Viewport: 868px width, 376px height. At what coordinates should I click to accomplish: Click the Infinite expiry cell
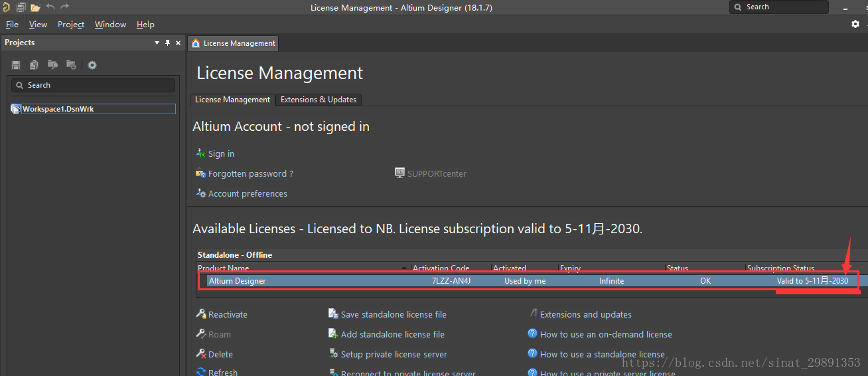(x=611, y=281)
